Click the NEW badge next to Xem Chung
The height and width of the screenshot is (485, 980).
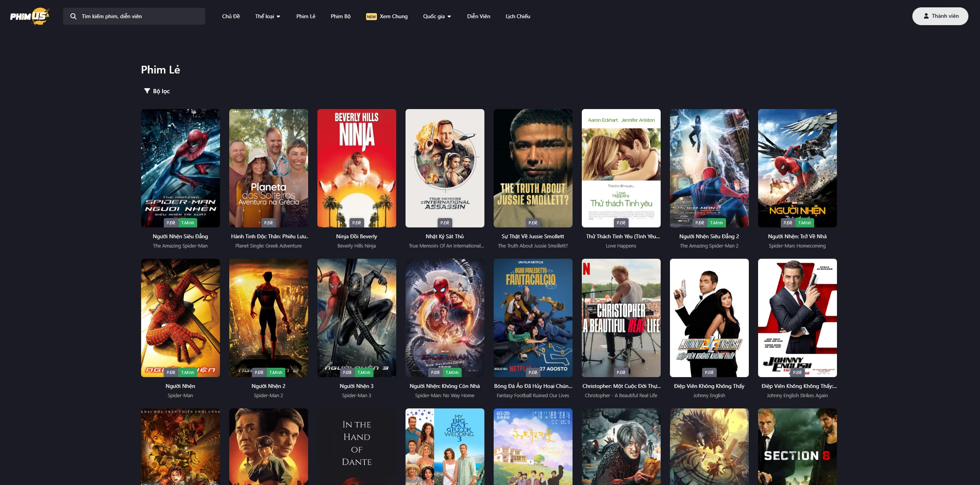coord(371,17)
